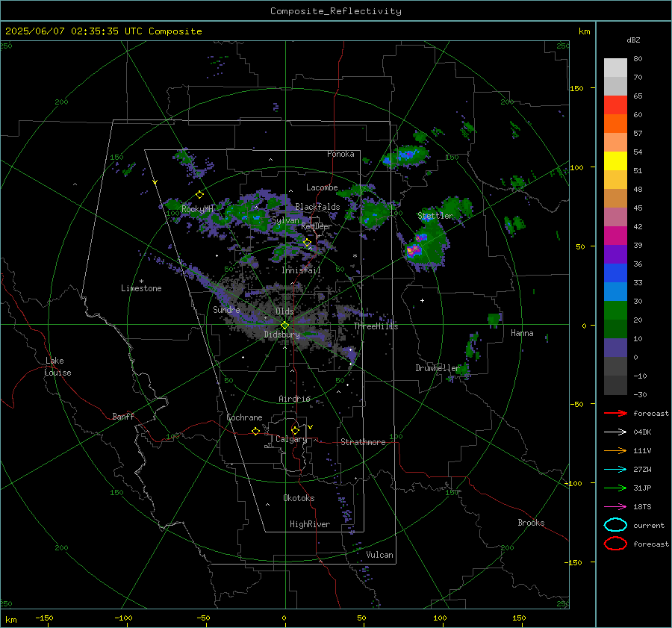The width and height of the screenshot is (672, 628).
Task: Click the white 04DK arrow in legend
Action: (x=615, y=432)
